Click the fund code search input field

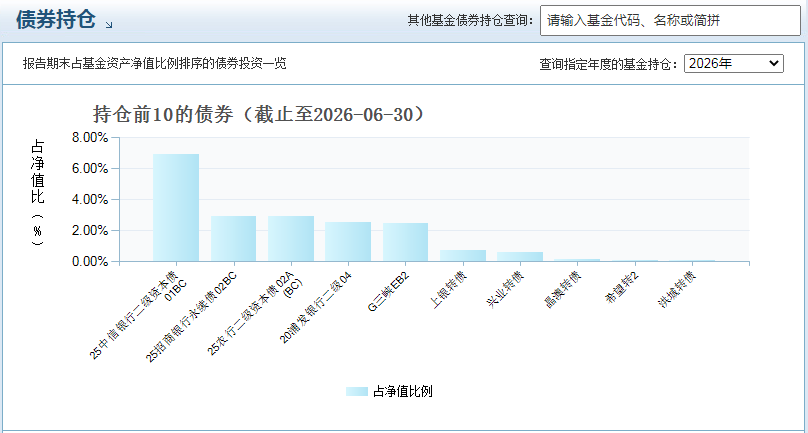670,21
